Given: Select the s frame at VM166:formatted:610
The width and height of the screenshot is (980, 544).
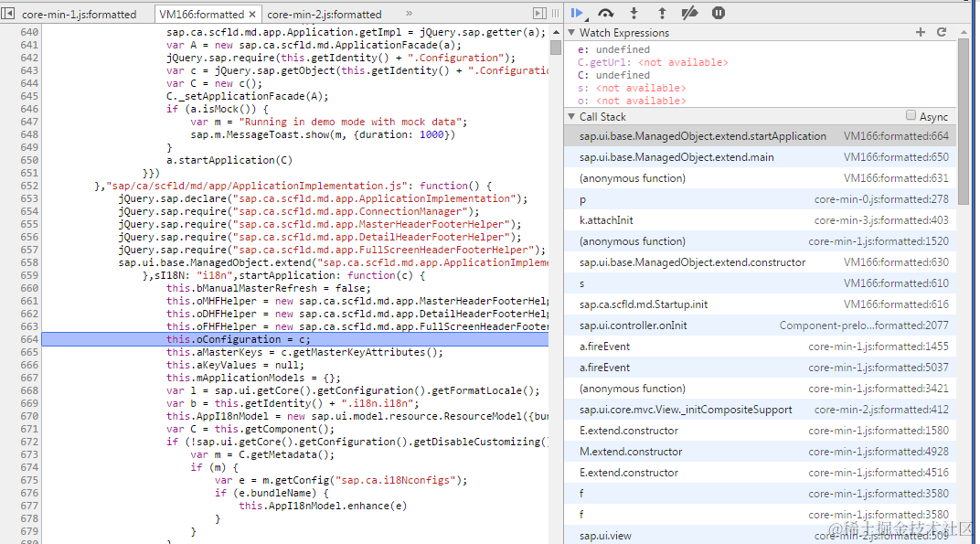Looking at the screenshot, I should (x=760, y=283).
